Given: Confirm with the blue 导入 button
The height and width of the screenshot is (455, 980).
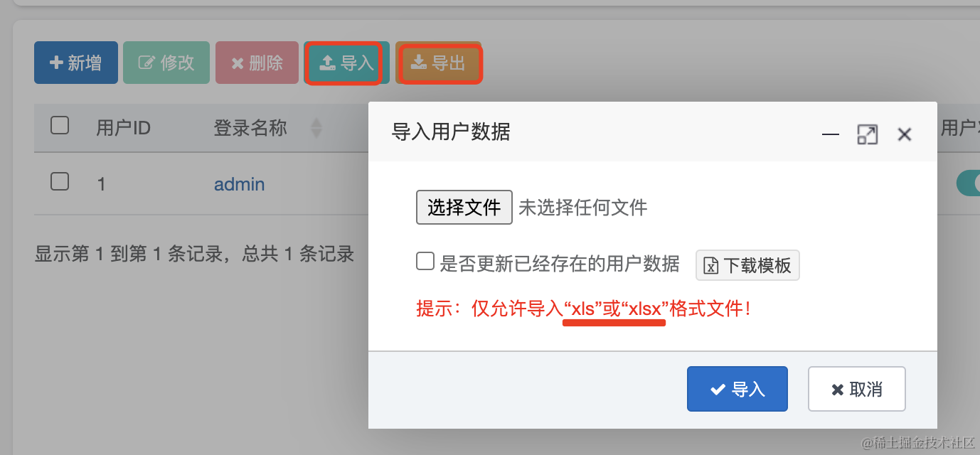Looking at the screenshot, I should pyautogui.click(x=737, y=389).
